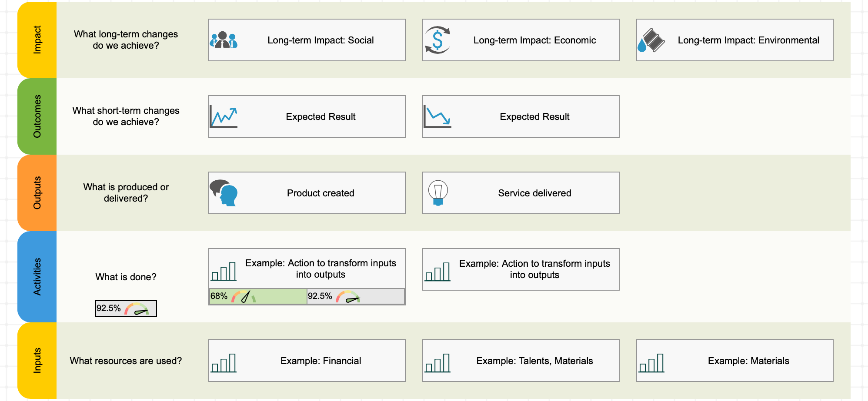Image resolution: width=868 pixels, height=401 pixels.
Task: Select the Environmental barrel icon
Action: 652,40
